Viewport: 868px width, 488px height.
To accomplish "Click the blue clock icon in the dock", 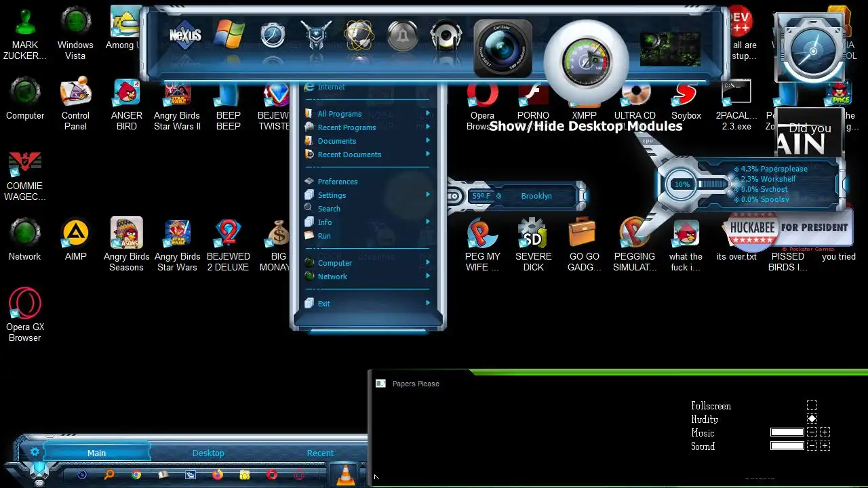I will point(273,35).
